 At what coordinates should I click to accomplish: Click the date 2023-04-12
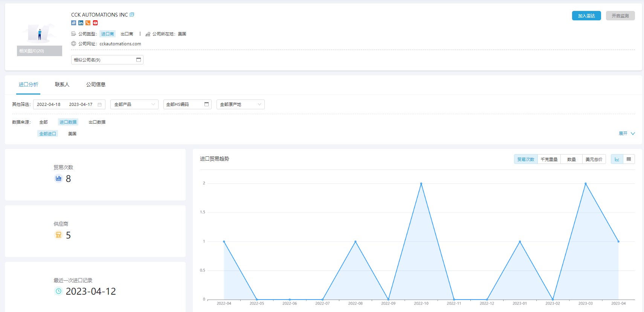pos(91,291)
